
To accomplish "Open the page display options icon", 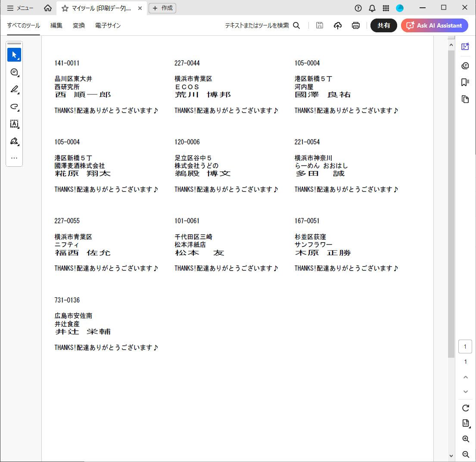I will pos(466,423).
